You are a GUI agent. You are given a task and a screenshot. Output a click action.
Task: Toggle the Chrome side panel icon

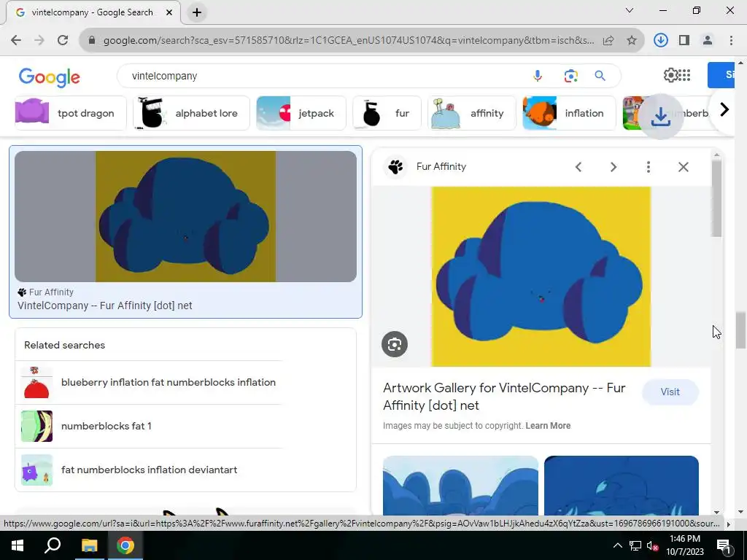[x=684, y=41]
